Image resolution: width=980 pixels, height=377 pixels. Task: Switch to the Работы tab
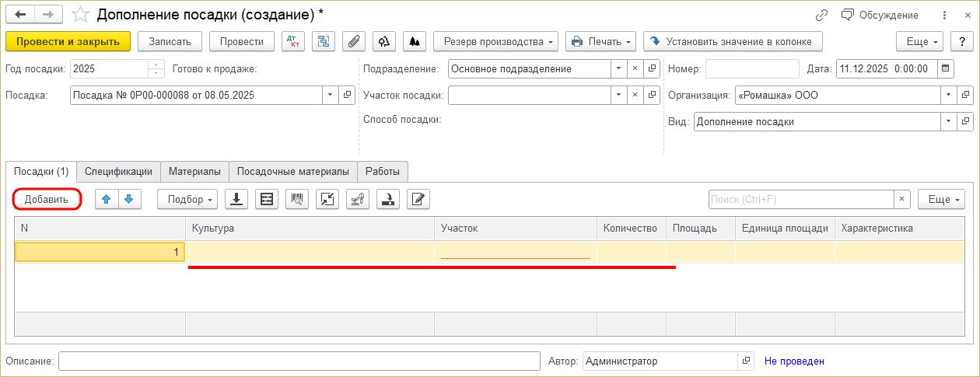(383, 171)
